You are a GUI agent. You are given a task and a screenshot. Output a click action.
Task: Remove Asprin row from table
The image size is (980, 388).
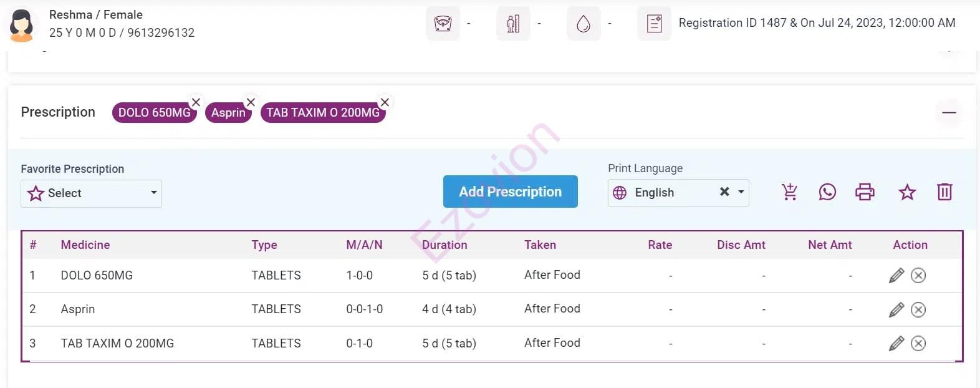point(918,309)
